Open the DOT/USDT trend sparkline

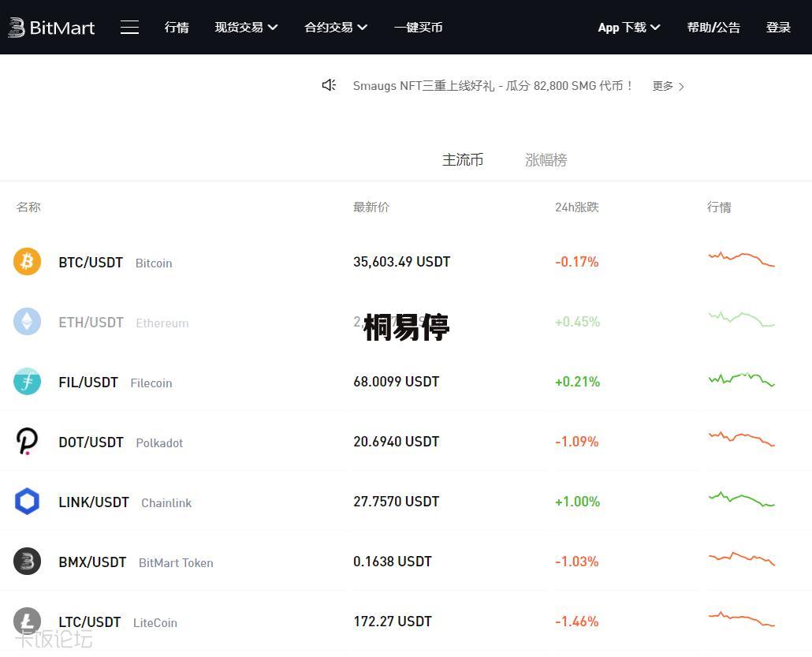tap(741, 439)
